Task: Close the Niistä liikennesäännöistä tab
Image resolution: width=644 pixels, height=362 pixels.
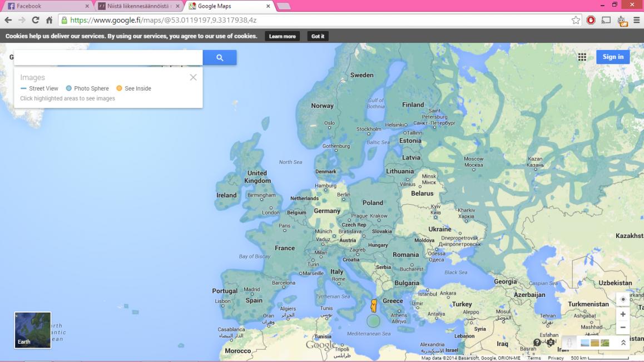Action: [x=177, y=6]
